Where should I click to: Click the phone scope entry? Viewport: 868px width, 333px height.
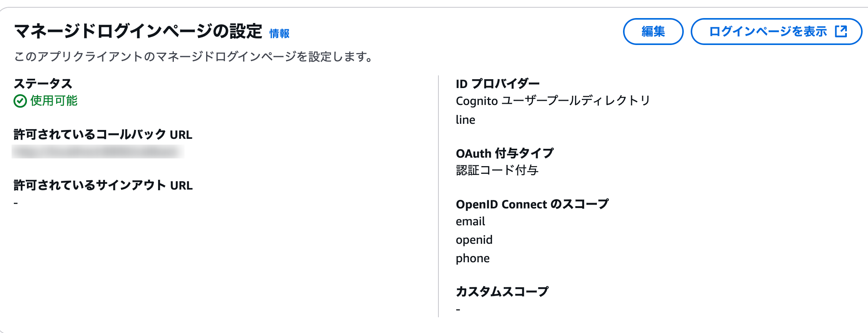click(x=473, y=258)
